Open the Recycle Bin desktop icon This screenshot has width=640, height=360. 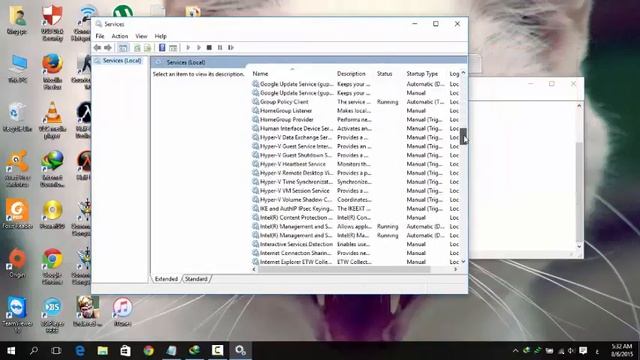click(x=17, y=116)
